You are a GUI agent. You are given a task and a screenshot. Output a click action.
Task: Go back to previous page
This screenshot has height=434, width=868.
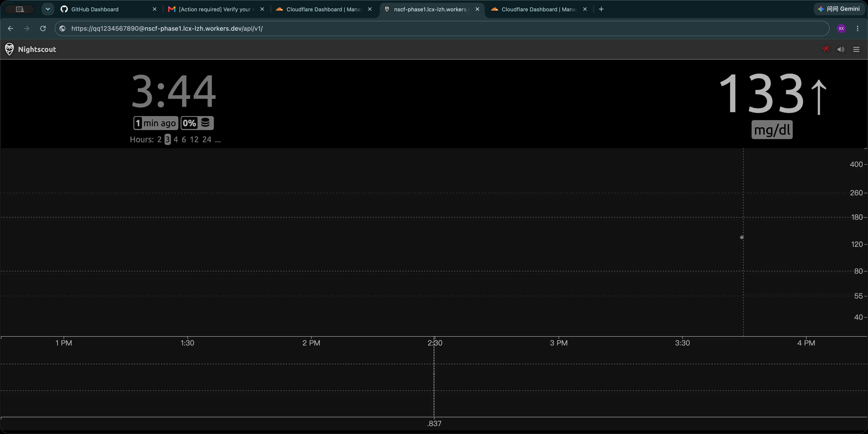[x=10, y=29]
